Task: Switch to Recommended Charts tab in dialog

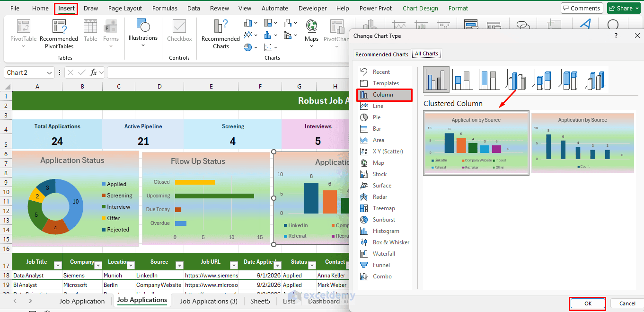Action: pos(382,54)
